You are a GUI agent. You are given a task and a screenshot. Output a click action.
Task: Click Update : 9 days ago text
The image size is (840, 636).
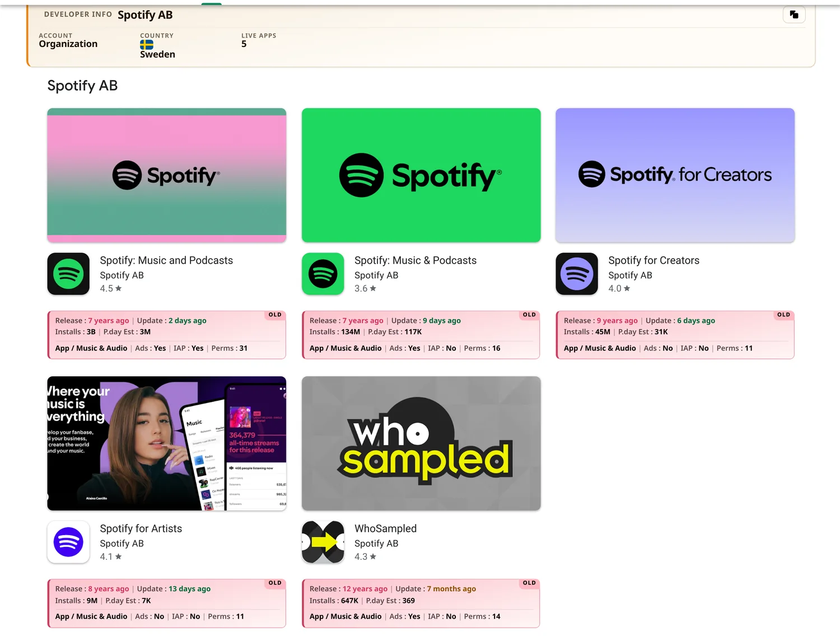click(426, 321)
